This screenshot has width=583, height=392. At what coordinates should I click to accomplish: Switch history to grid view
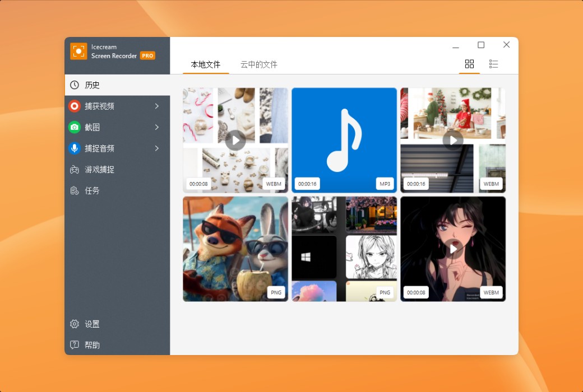point(469,64)
